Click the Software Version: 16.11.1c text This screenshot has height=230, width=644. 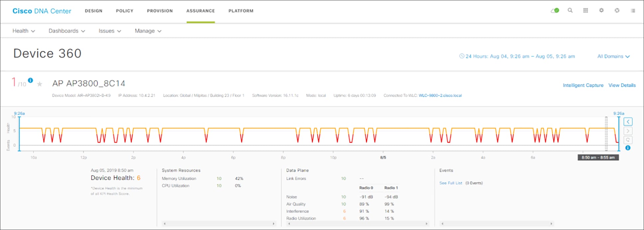[275, 95]
